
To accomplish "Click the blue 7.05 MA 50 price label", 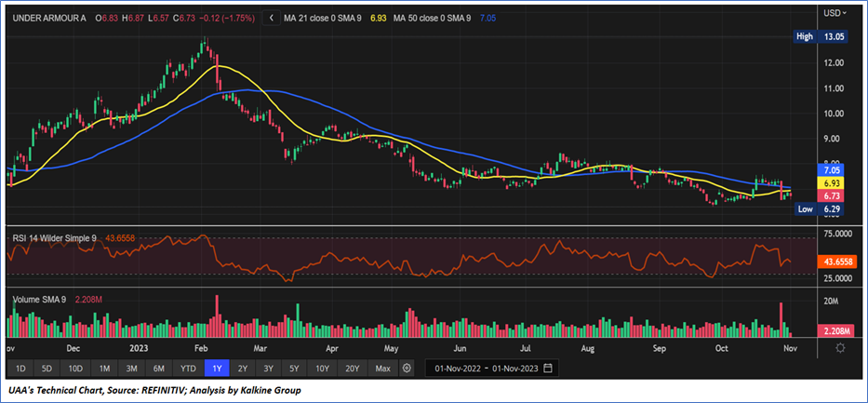I will click(831, 169).
